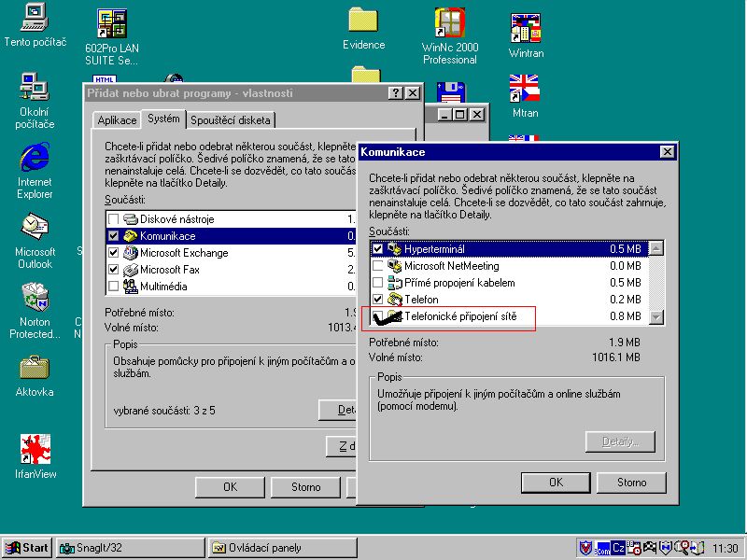This screenshot has height=560, width=747.
Task: Click the Přímé propojení kabelem icon
Action: click(394, 283)
